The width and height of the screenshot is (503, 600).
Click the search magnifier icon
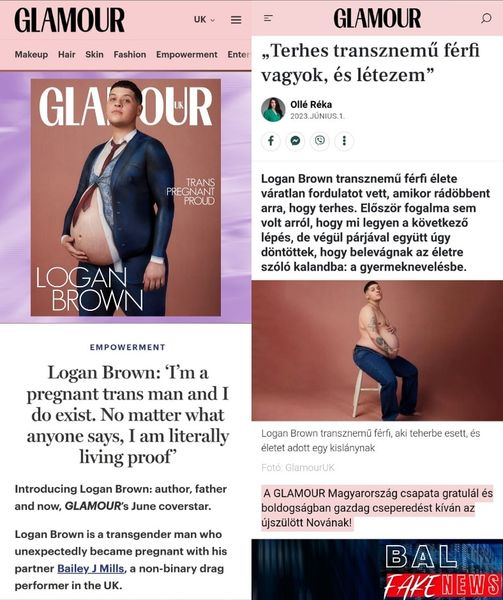point(486,18)
